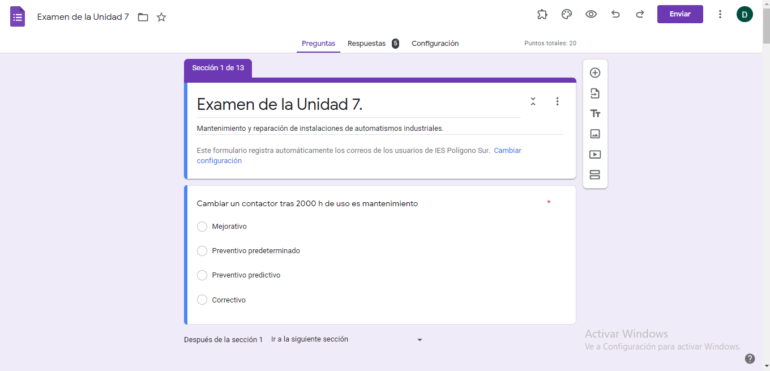
Task: Click the Enviar button
Action: [680, 14]
